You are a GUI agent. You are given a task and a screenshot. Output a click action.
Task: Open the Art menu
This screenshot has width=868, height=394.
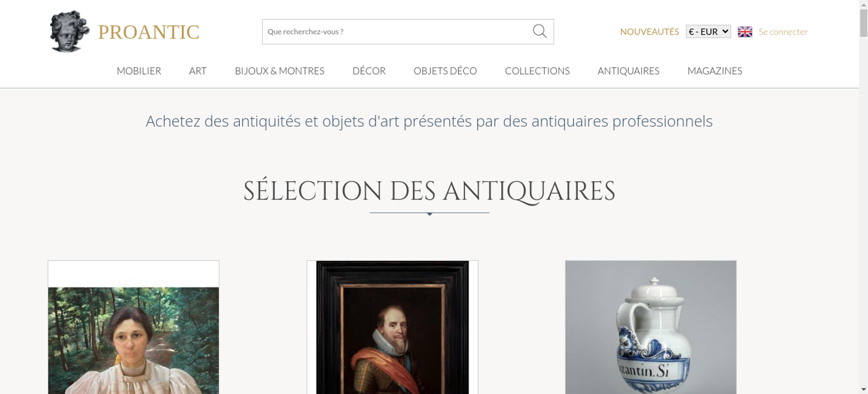point(198,71)
